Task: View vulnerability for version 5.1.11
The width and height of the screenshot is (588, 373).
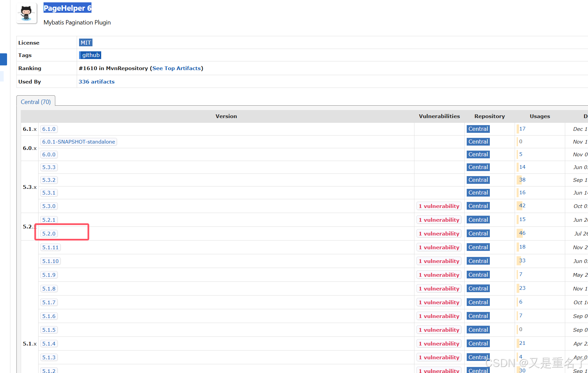Action: 439,247
